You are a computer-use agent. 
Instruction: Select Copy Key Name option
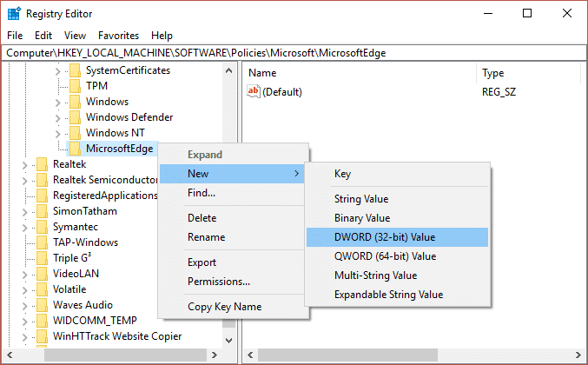232,307
